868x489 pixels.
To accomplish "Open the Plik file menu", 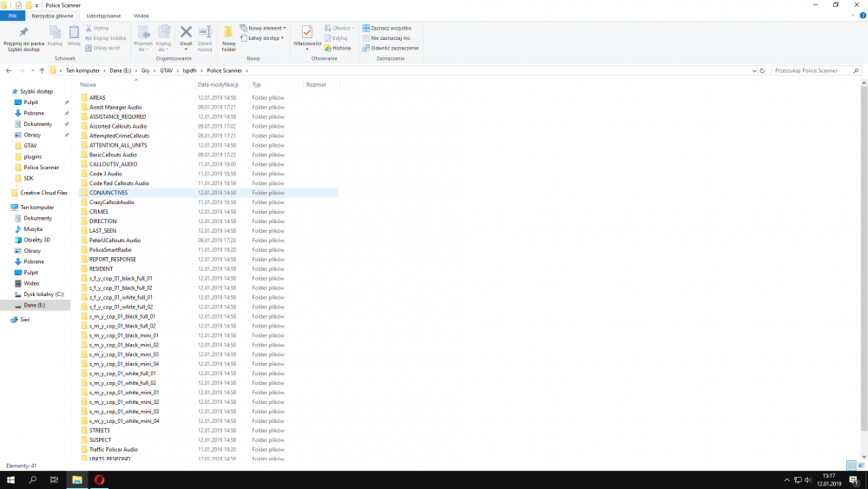I will point(12,16).
